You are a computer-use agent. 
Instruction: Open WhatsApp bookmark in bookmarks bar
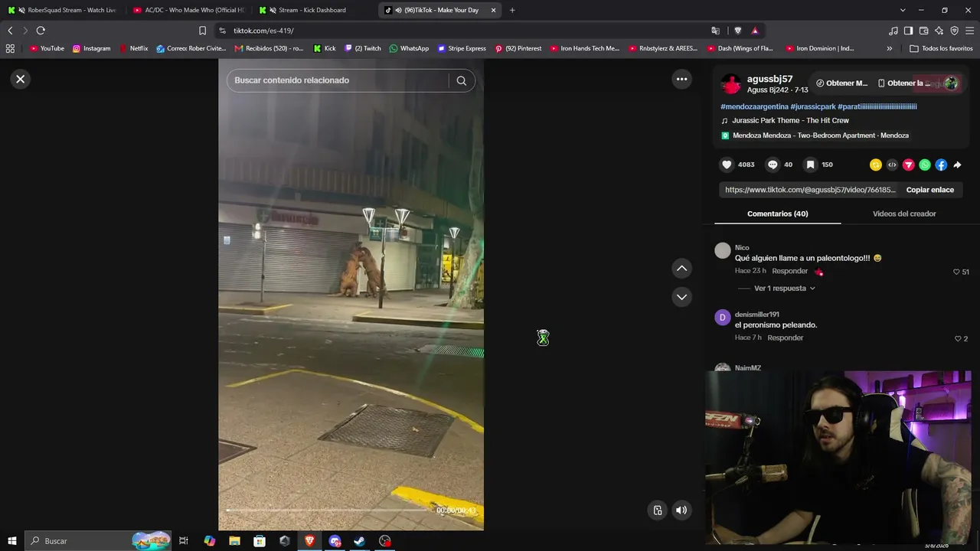(x=409, y=48)
